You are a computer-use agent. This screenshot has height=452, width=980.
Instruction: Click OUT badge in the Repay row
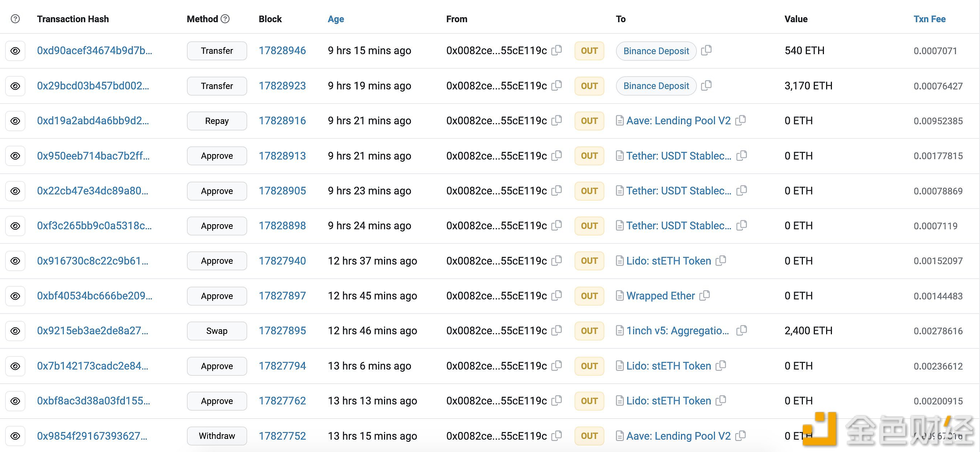(x=589, y=121)
